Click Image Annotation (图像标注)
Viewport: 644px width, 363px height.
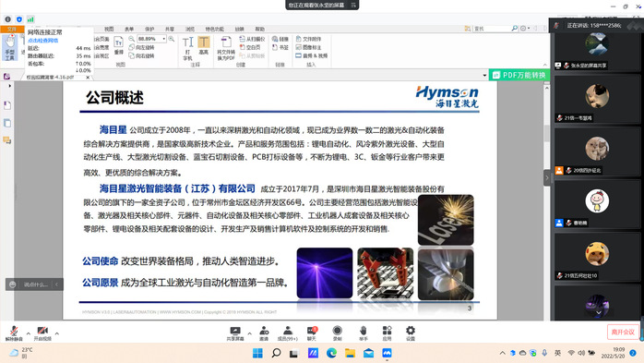click(308, 47)
